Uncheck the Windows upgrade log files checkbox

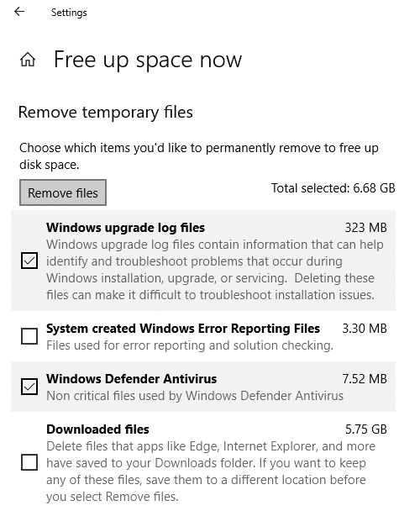(x=29, y=261)
